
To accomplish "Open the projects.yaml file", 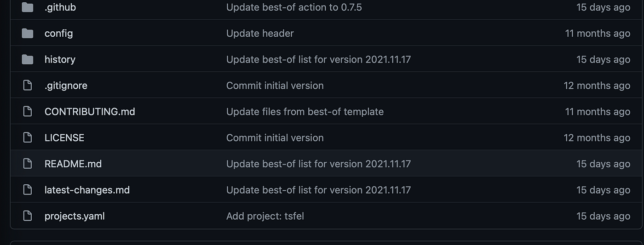I will tap(75, 216).
